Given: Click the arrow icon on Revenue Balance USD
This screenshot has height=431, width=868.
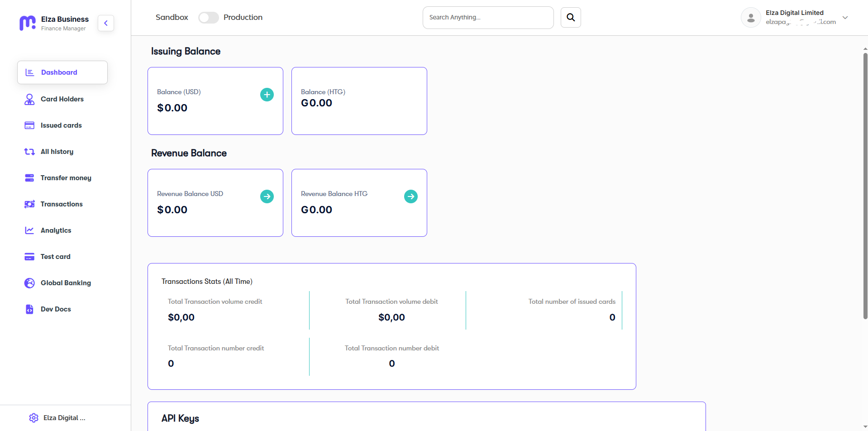Looking at the screenshot, I should click(x=267, y=196).
